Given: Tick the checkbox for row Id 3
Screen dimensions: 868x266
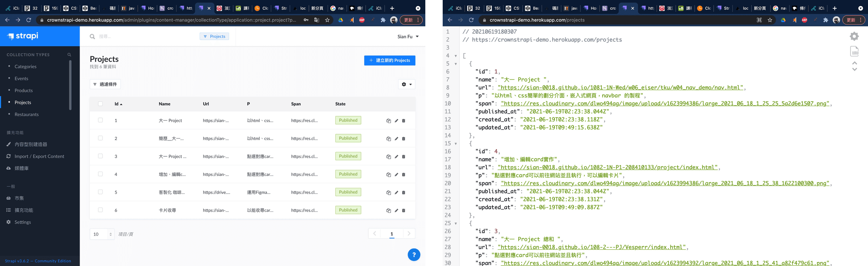Looking at the screenshot, I should pyautogui.click(x=100, y=156).
